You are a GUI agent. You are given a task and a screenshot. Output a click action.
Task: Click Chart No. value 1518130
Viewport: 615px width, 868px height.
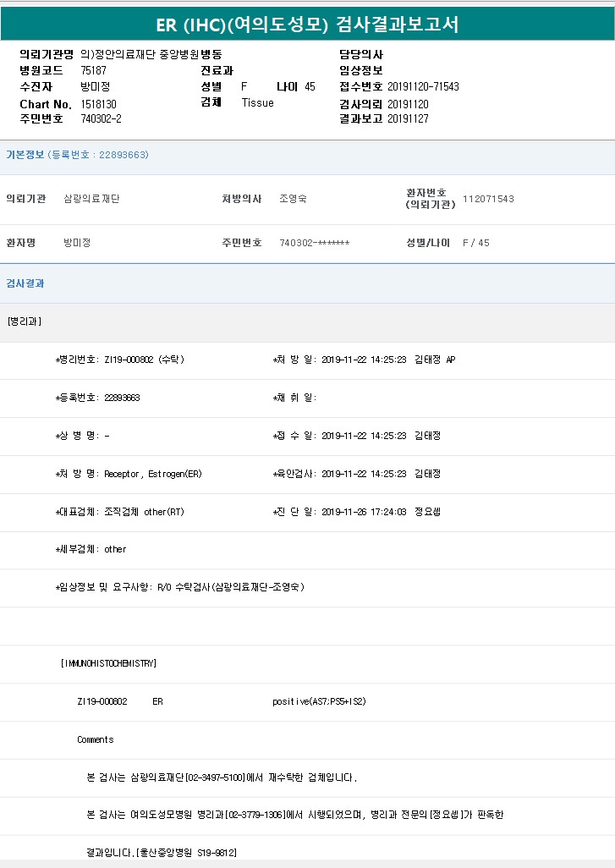[x=98, y=104]
